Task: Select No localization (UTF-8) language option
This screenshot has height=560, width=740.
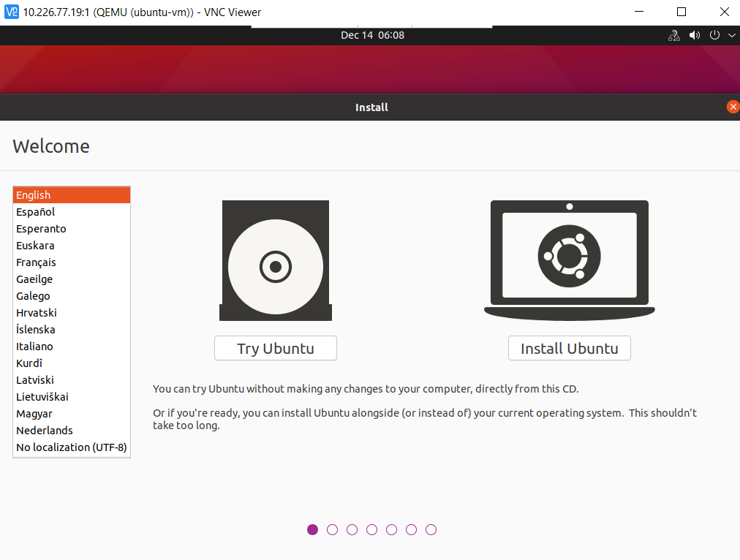Action: point(71,447)
